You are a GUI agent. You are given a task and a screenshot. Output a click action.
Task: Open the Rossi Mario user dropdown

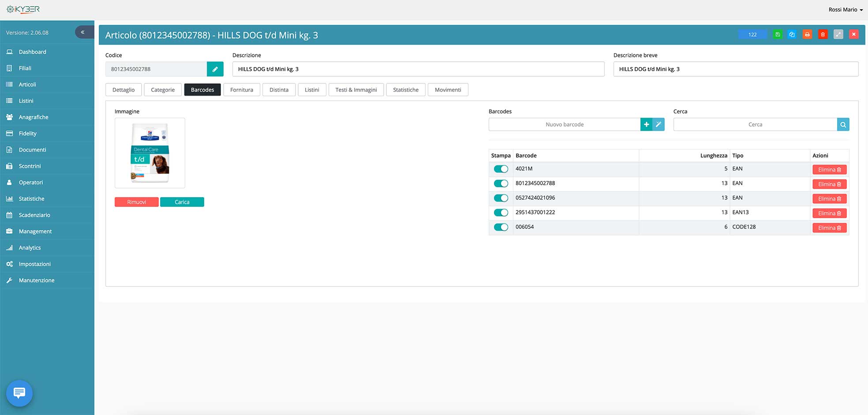pyautogui.click(x=846, y=10)
